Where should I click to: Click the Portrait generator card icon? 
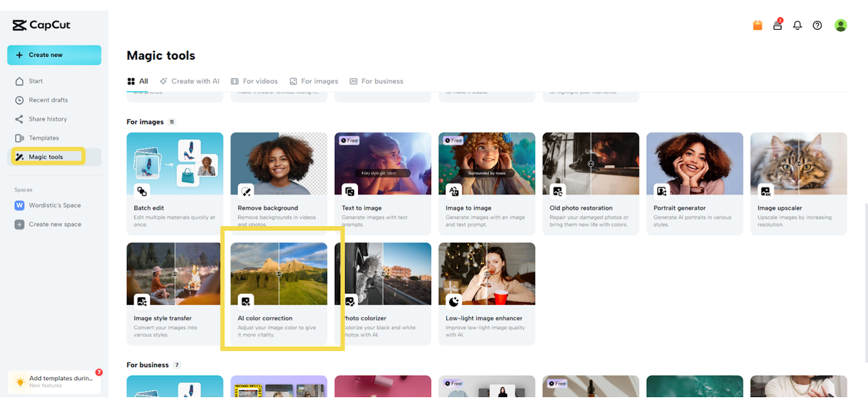pos(662,191)
